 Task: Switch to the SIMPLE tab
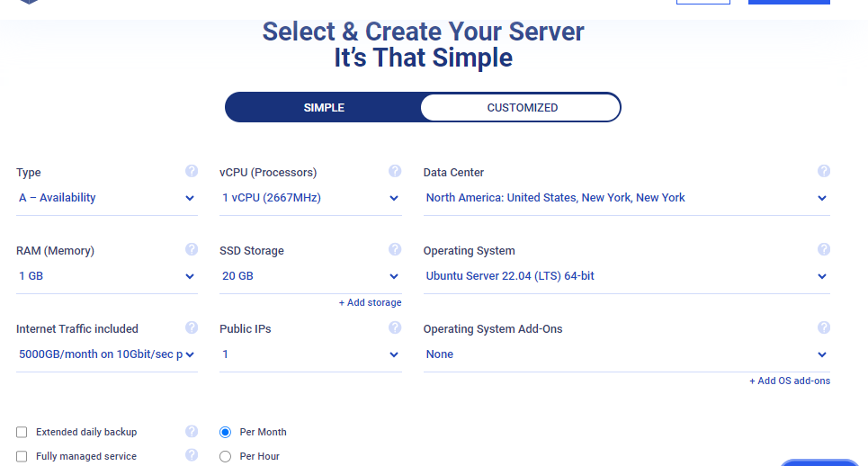coord(324,107)
